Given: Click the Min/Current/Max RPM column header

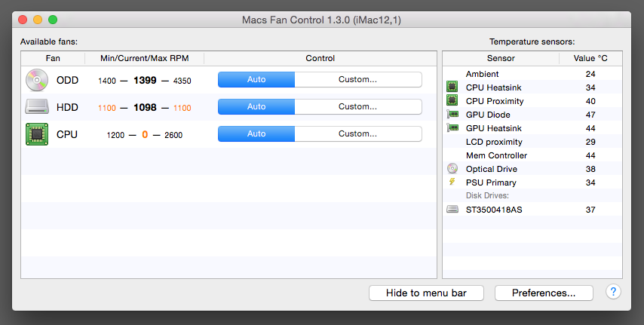Looking at the screenshot, I should (x=145, y=58).
